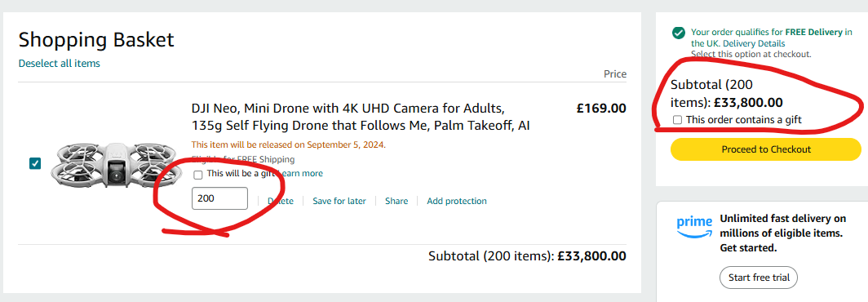The width and height of the screenshot is (868, 302).
Task: Uncheck the DJI Neo item selection checkbox
Action: coord(35,163)
